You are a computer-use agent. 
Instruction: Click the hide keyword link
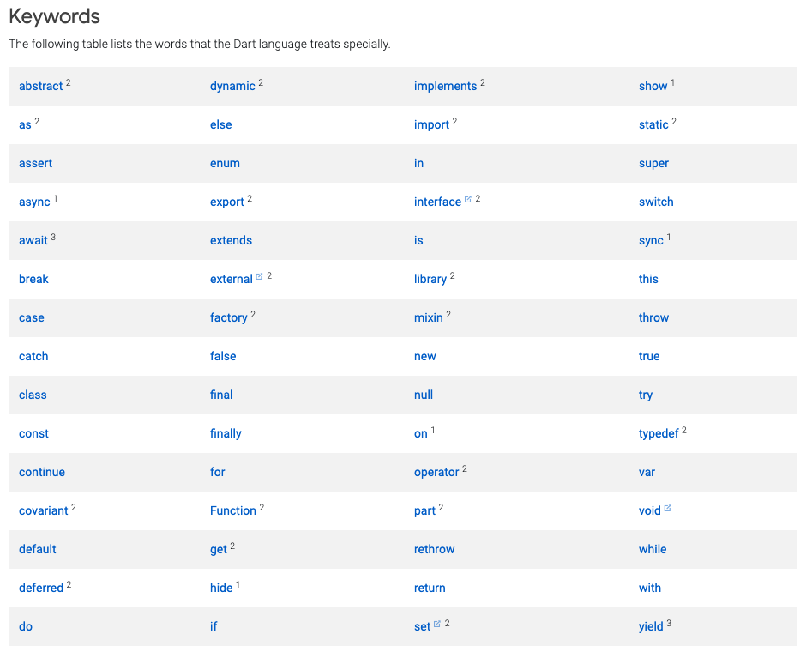click(221, 588)
